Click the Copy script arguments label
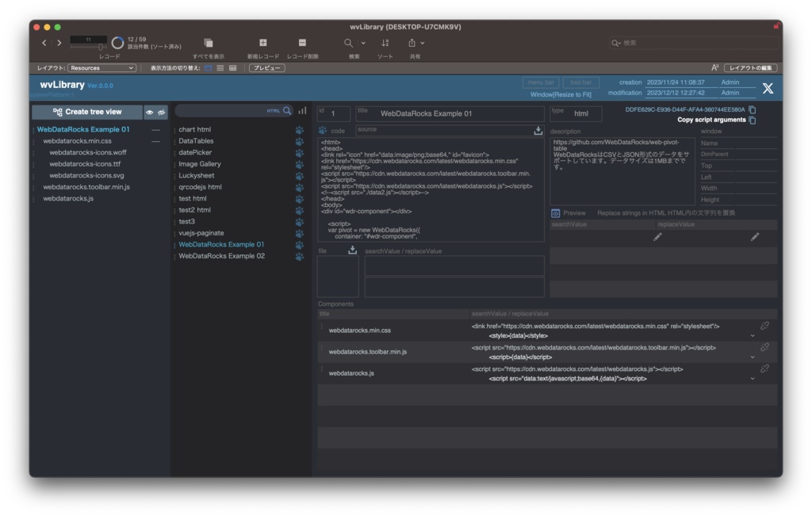Viewport: 812px width, 516px height. [x=711, y=120]
